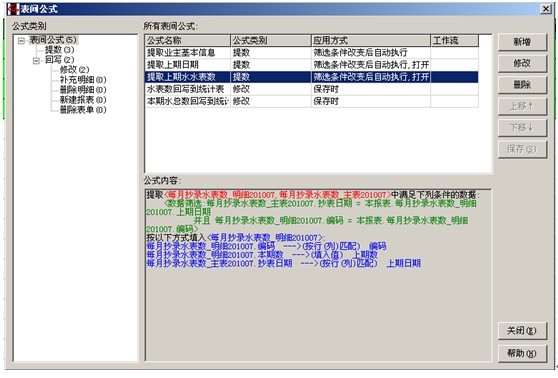558x378 pixels.
Task: Click the 修改 button on the right
Action: click(522, 63)
